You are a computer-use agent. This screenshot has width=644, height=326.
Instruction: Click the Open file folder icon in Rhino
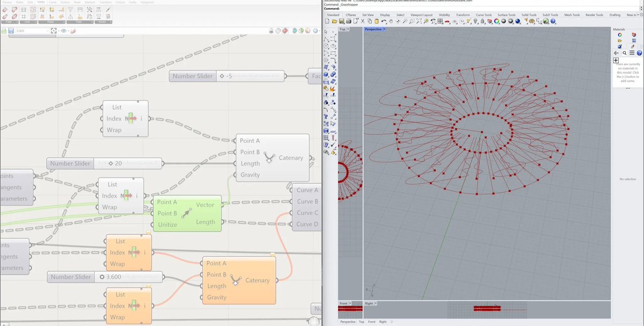pos(334,21)
